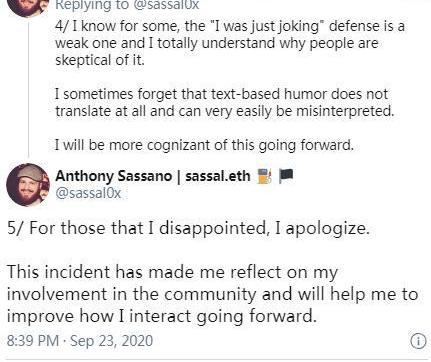Click the info icon beside the timestamp
The image size is (431, 362).
click(x=418, y=341)
